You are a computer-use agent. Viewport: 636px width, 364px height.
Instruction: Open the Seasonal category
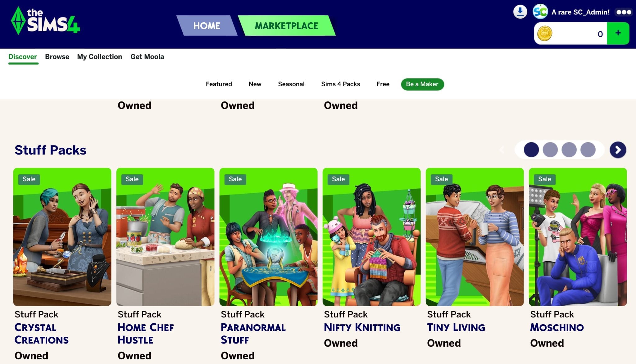pyautogui.click(x=291, y=84)
